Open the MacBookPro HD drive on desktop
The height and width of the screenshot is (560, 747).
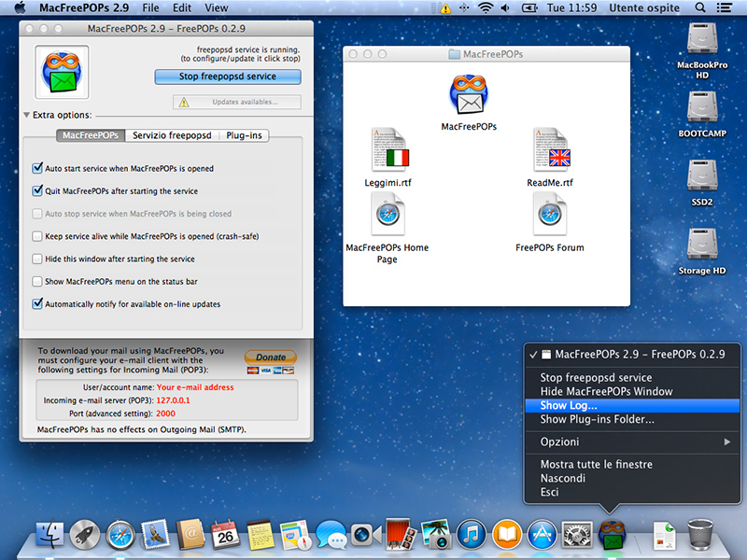[x=702, y=39]
